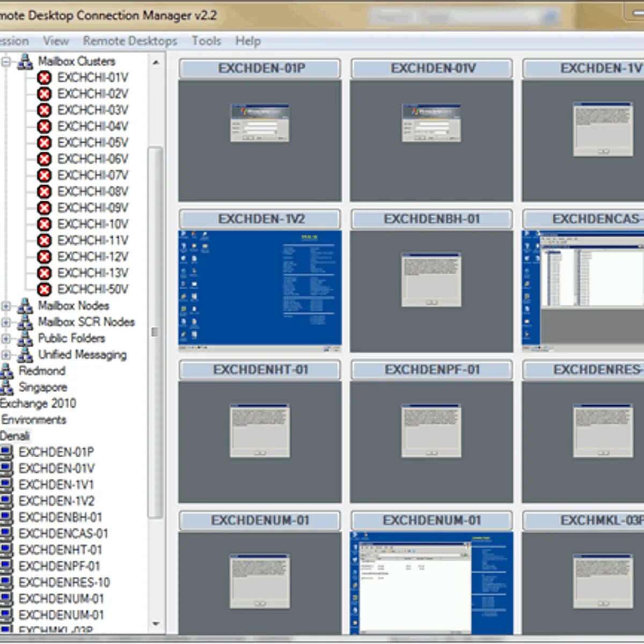Click the red error icon beside EXCHCHI-05V
Screen dimensions: 644x644
click(45, 143)
